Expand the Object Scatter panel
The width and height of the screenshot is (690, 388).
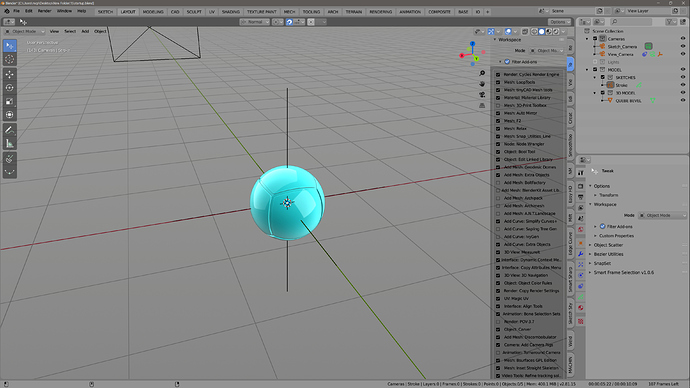click(608, 245)
